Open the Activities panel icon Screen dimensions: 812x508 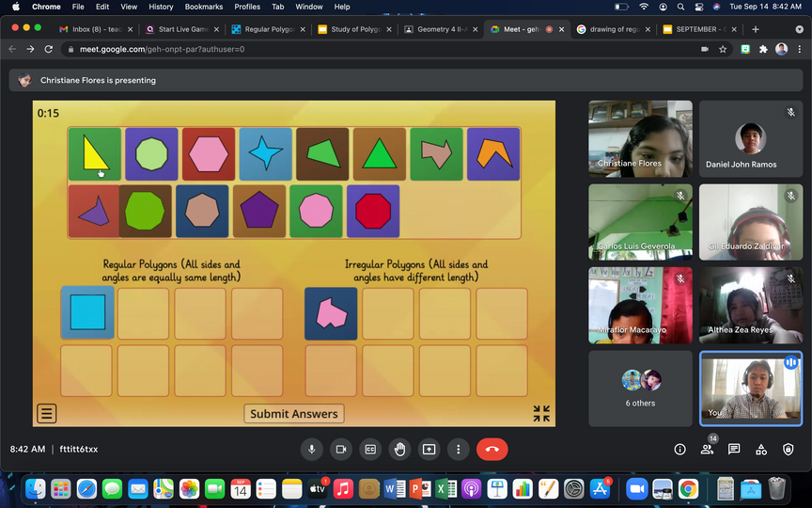click(761, 450)
